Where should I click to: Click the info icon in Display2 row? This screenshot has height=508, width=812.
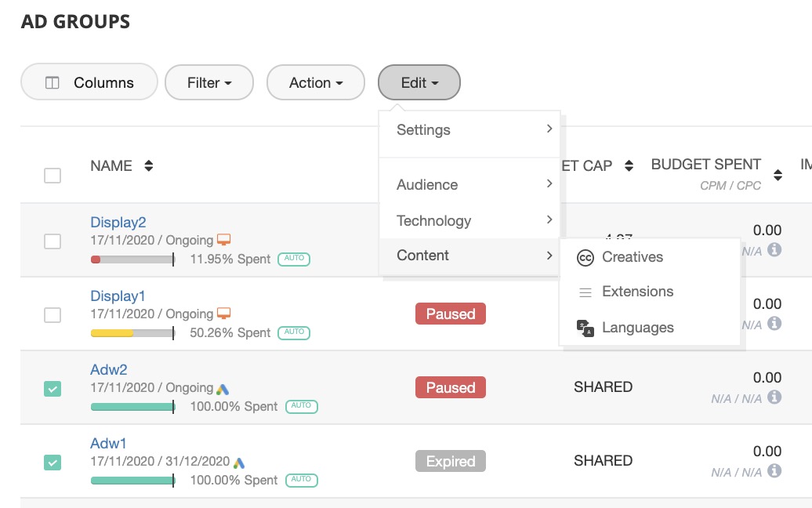point(774,250)
